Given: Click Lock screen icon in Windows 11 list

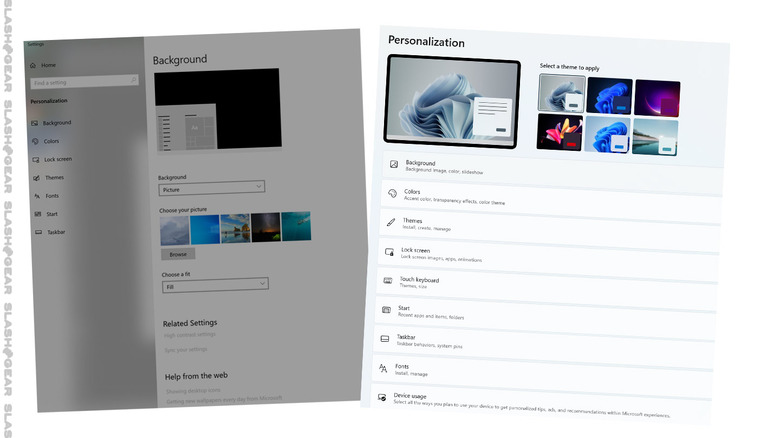Looking at the screenshot, I should click(390, 252).
